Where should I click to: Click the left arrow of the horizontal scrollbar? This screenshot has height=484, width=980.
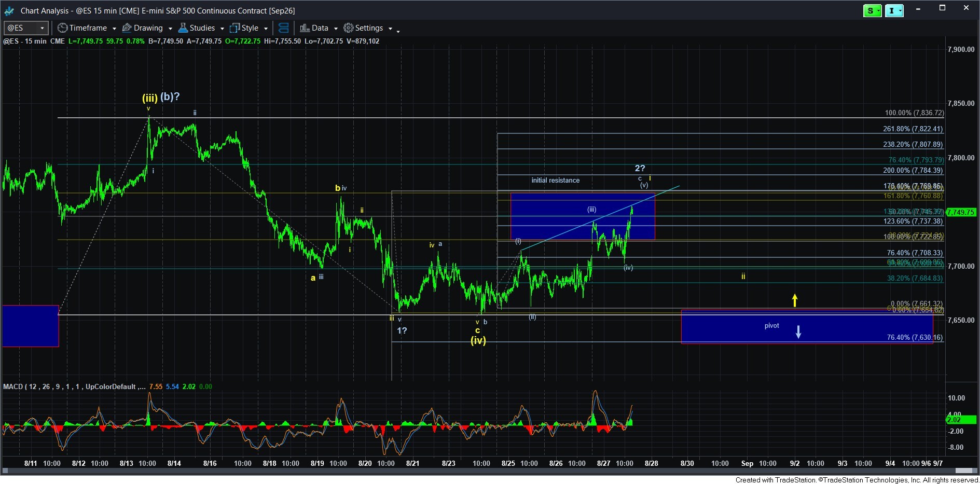(x=6, y=471)
